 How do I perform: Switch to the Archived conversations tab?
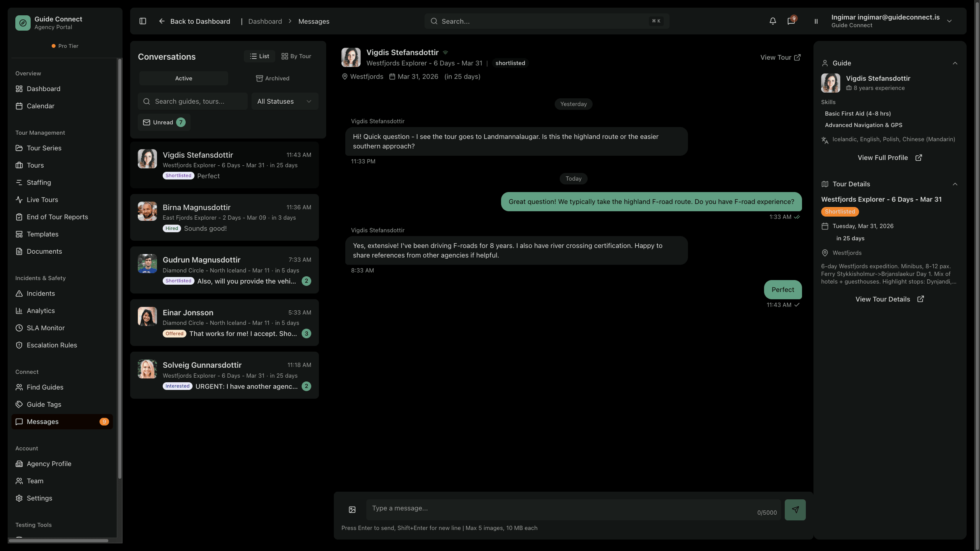click(273, 78)
